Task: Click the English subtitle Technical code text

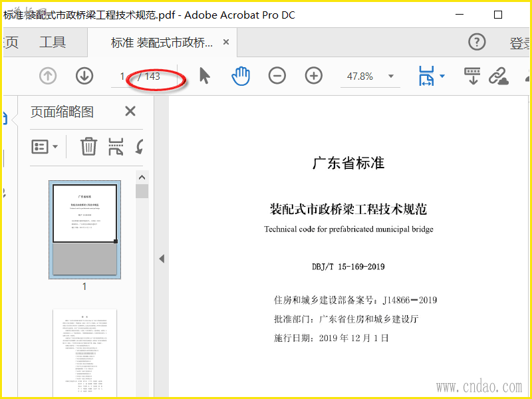Action: point(348,229)
